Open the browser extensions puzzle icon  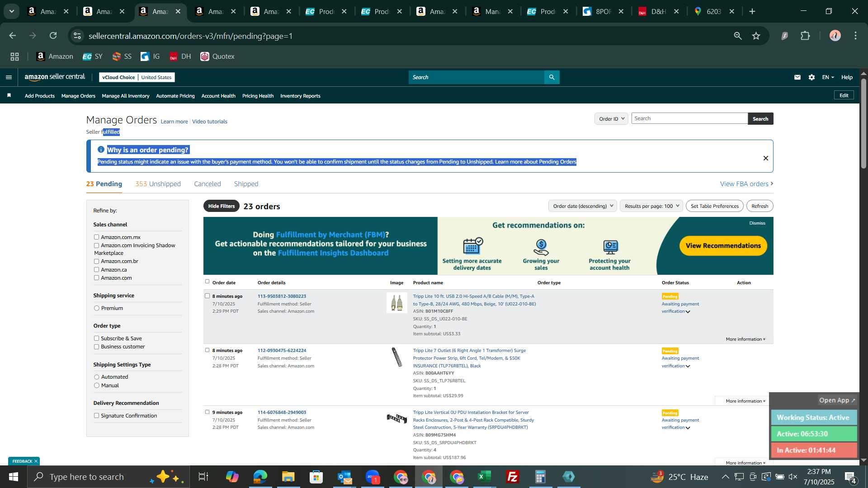click(805, 36)
